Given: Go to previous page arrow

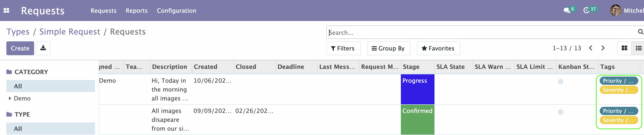Looking at the screenshot, I should pos(591,48).
